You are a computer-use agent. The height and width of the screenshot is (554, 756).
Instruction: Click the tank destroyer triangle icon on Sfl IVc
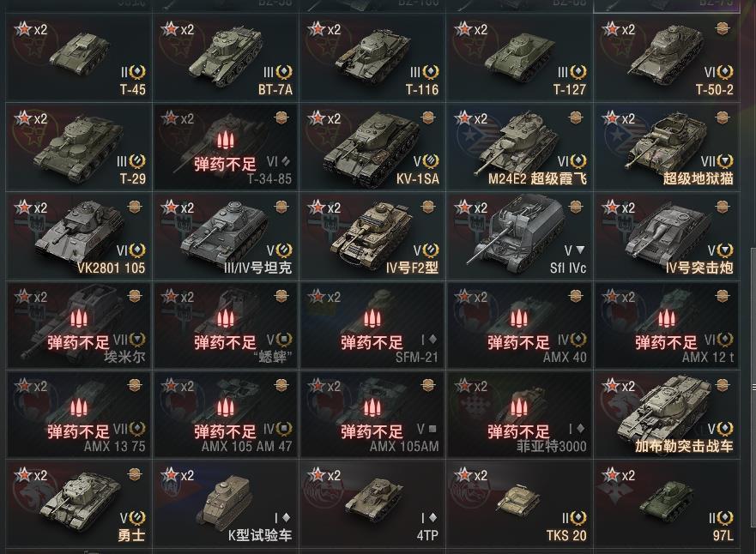[x=580, y=250]
